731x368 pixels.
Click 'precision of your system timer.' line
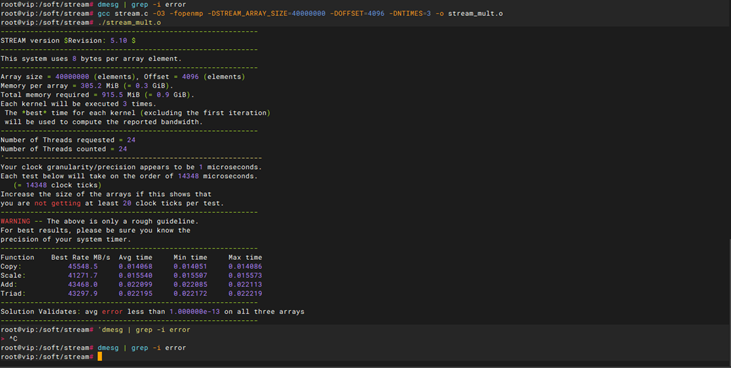66,239
